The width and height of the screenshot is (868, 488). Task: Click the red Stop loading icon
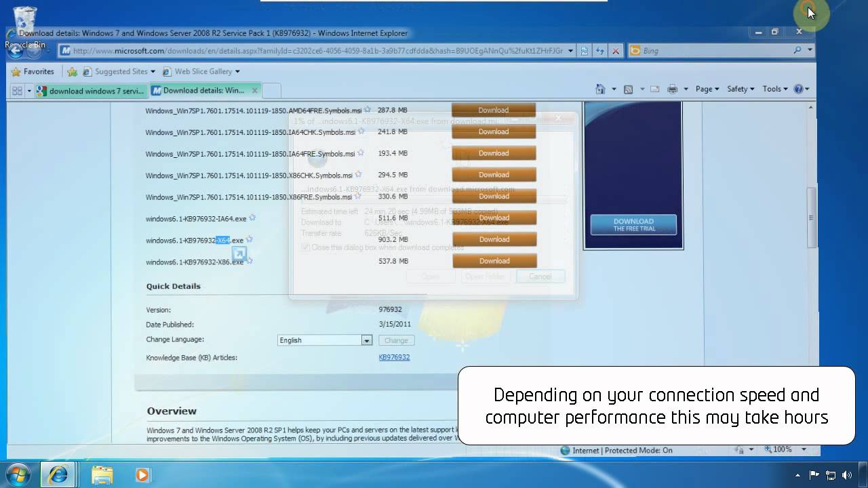point(616,51)
